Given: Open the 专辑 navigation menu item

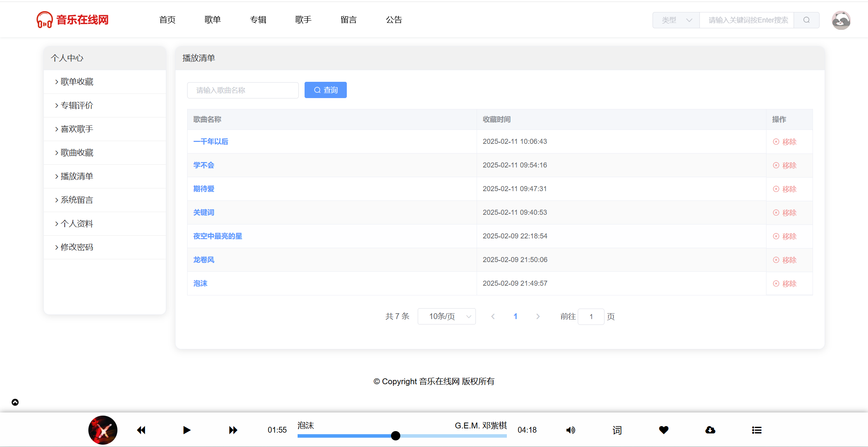Looking at the screenshot, I should click(258, 20).
